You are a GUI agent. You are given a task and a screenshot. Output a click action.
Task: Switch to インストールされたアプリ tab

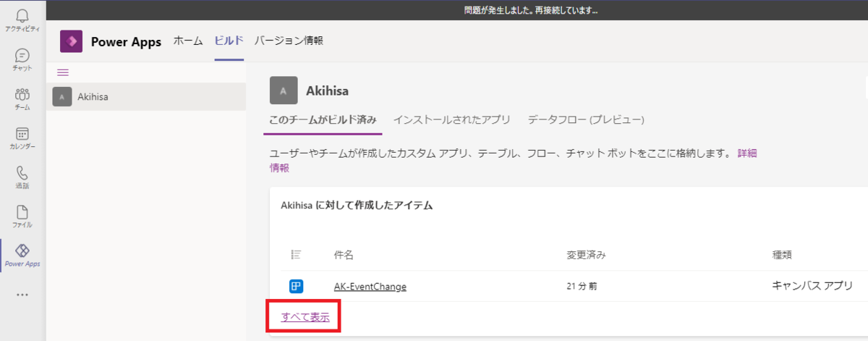pyautogui.click(x=452, y=119)
